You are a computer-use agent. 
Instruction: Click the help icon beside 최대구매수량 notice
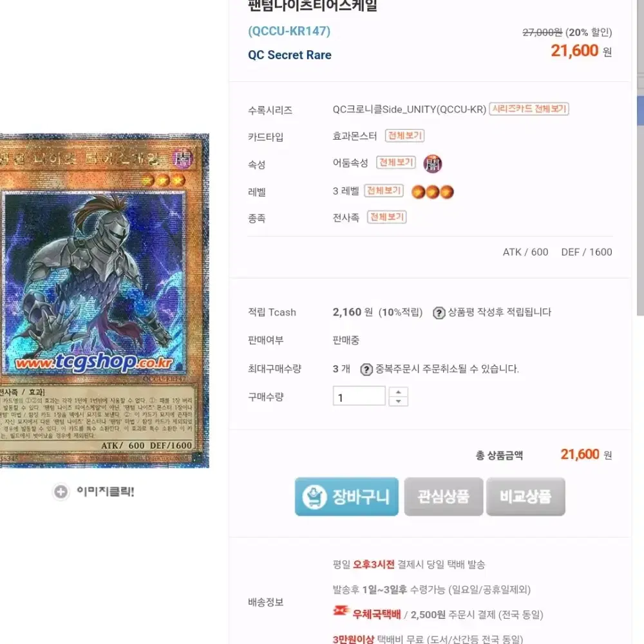pos(366,369)
